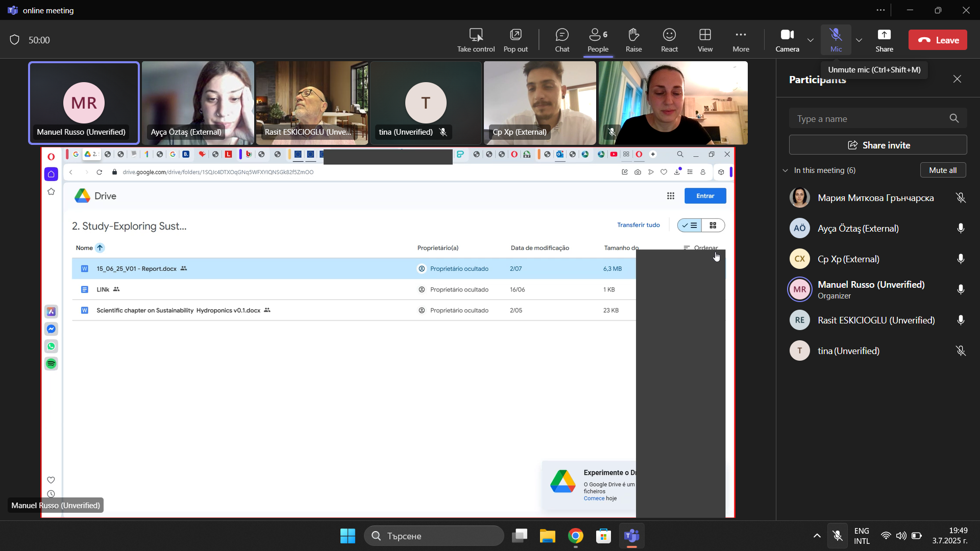The image size is (980, 551).
Task: Pop out the shared content
Action: pos(516,40)
